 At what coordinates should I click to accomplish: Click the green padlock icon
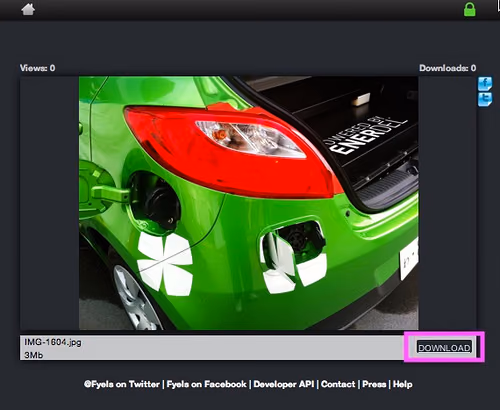(470, 9)
